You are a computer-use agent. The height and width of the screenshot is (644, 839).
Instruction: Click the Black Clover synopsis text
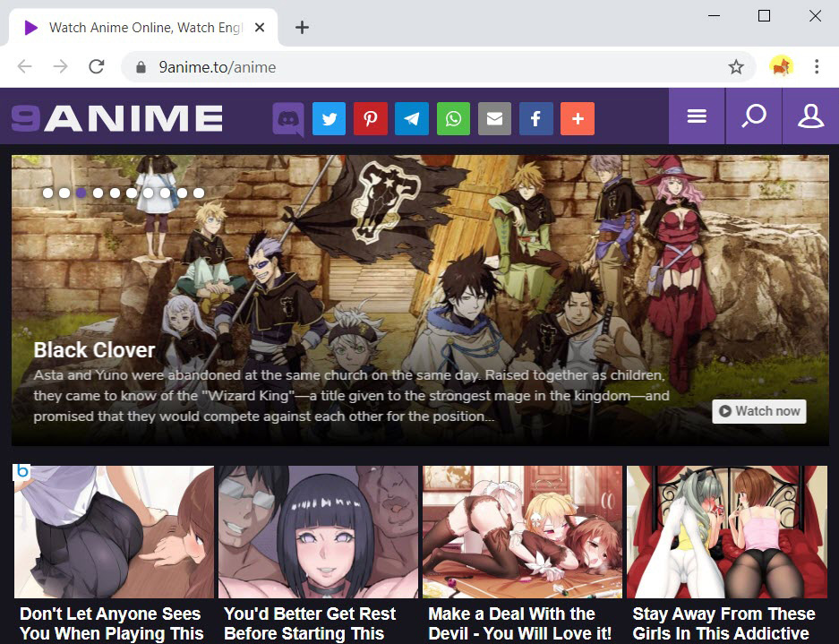pyautogui.click(x=351, y=396)
